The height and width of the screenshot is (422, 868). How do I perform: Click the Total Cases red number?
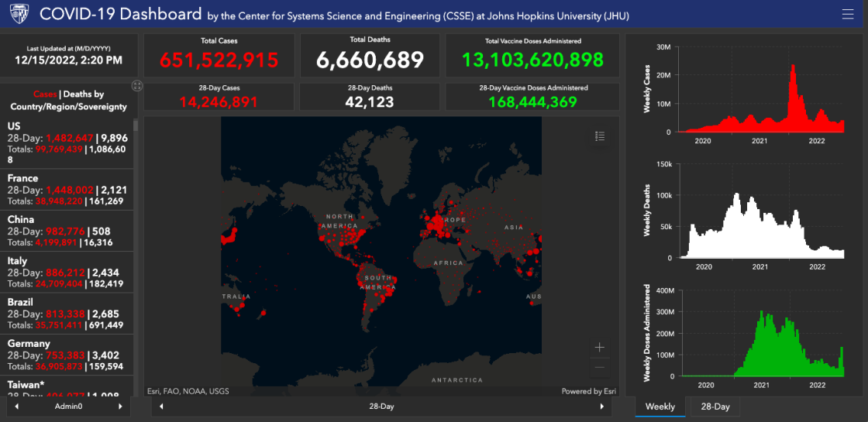(219, 60)
